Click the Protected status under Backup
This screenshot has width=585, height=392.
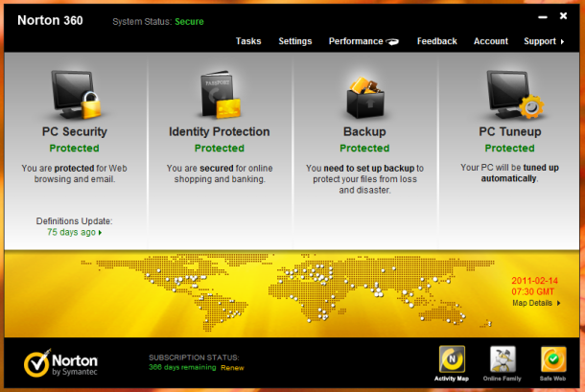364,148
